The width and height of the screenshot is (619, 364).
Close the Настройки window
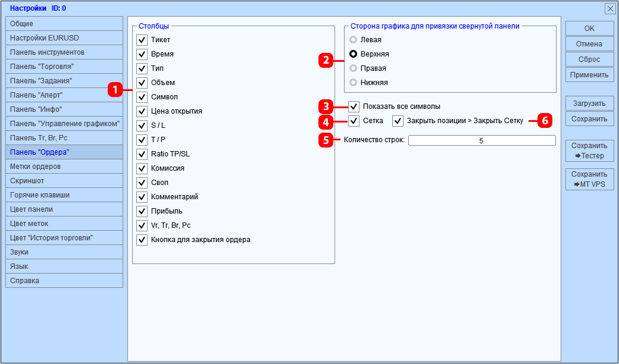tap(610, 8)
